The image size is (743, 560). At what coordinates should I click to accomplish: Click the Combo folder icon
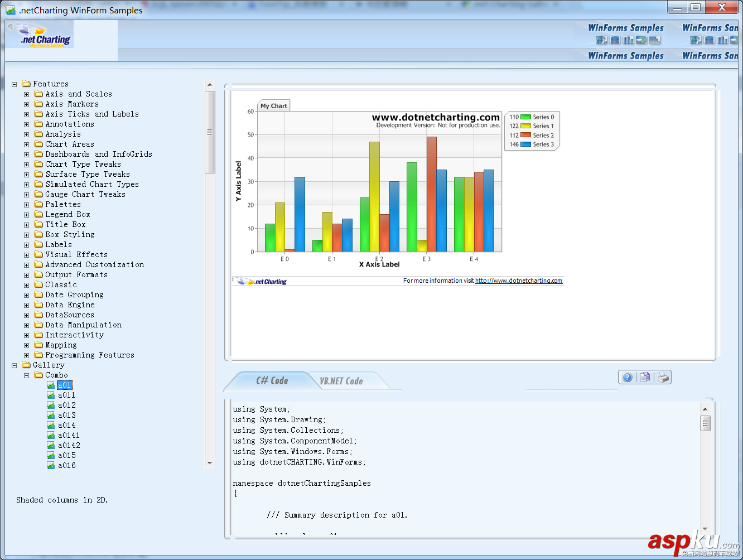click(x=38, y=375)
